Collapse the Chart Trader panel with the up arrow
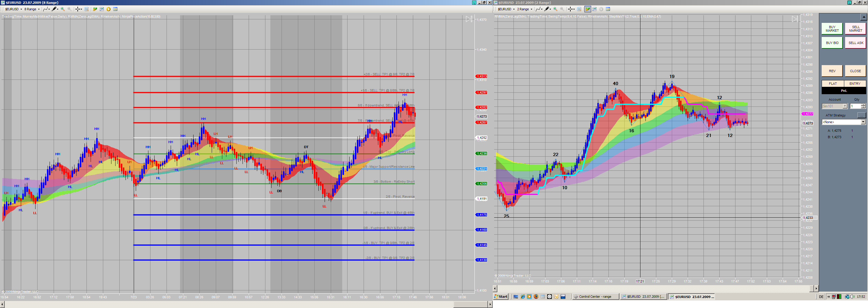 coord(863,17)
